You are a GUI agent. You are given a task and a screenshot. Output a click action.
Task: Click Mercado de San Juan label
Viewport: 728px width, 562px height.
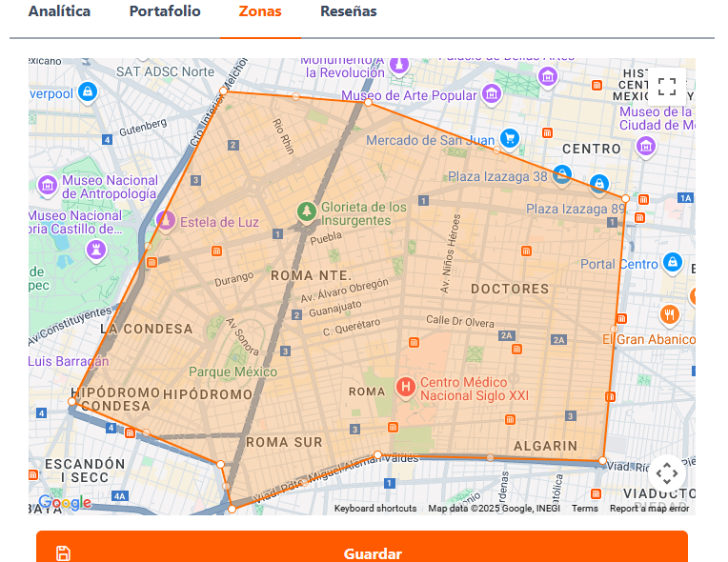coord(431,140)
